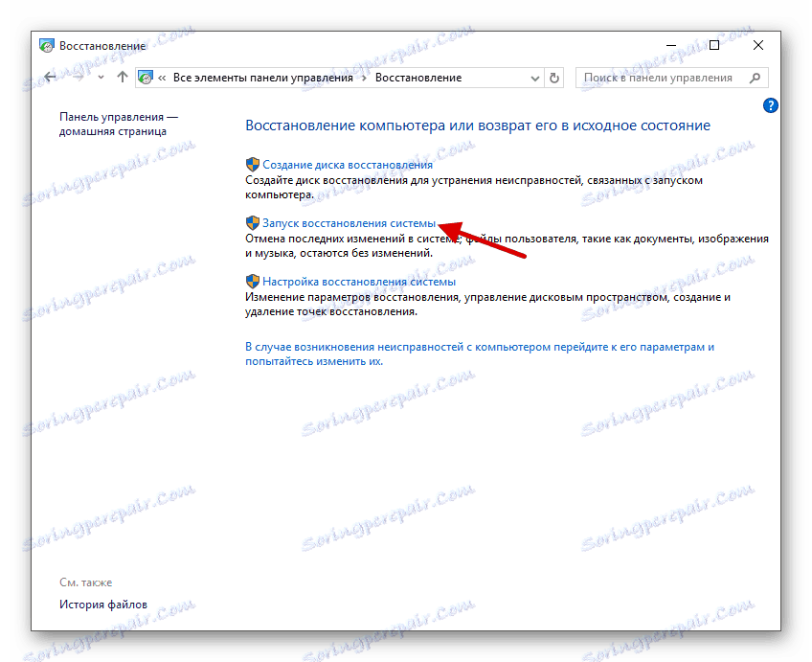
Task: Expand the address bar history dropdown
Action: (535, 79)
